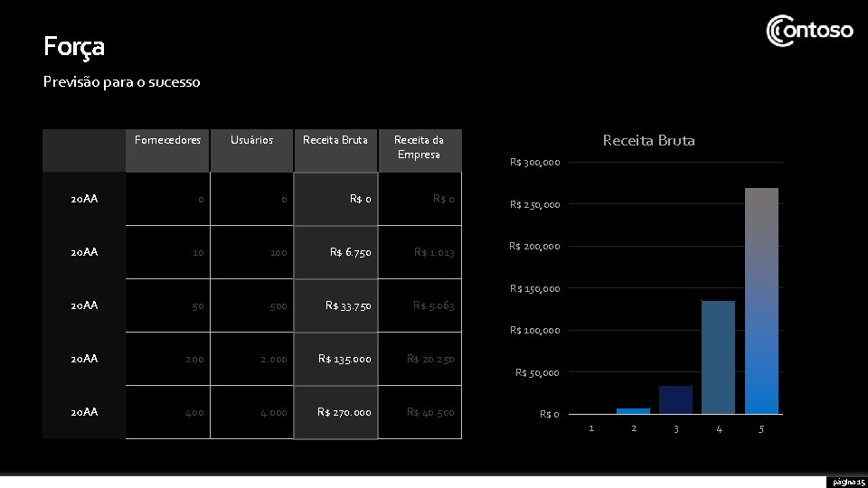This screenshot has width=868, height=488.
Task: Click the "Fornecedores" table header
Action: click(168, 151)
